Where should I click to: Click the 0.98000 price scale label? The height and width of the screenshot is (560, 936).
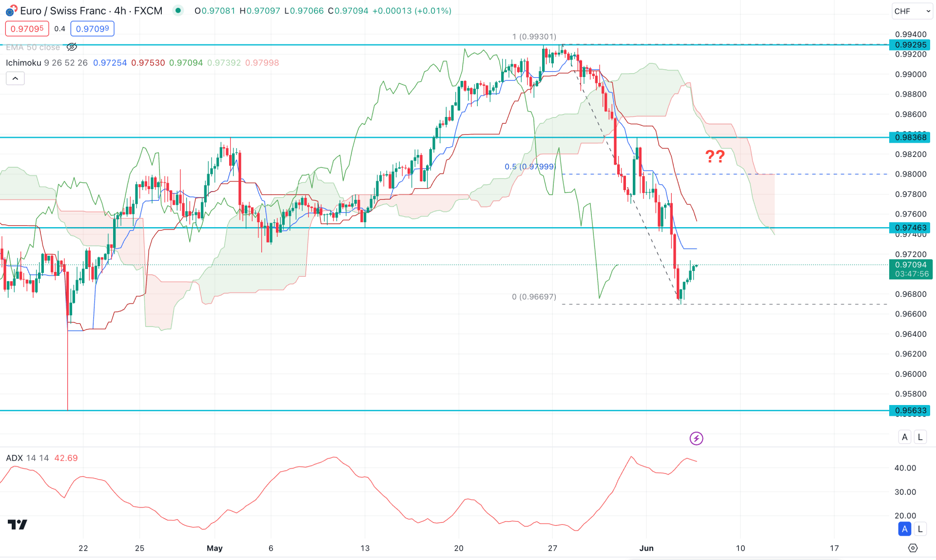(911, 174)
